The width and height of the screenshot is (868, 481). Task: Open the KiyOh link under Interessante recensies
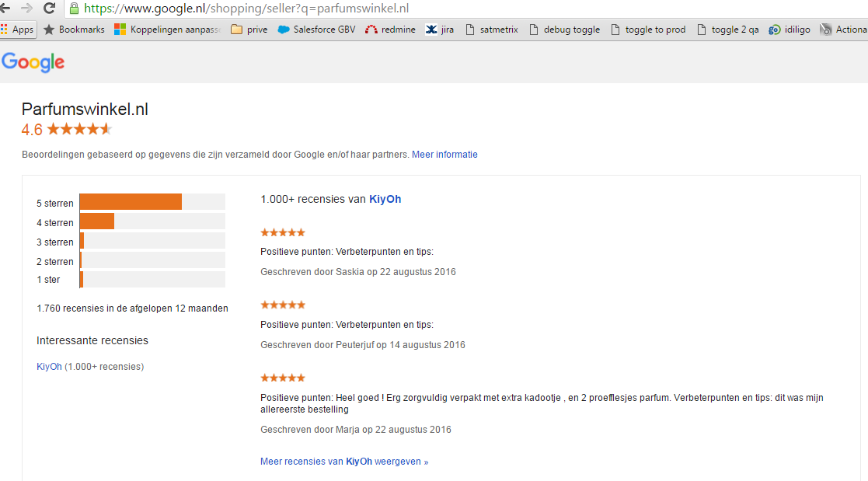pyautogui.click(x=49, y=367)
